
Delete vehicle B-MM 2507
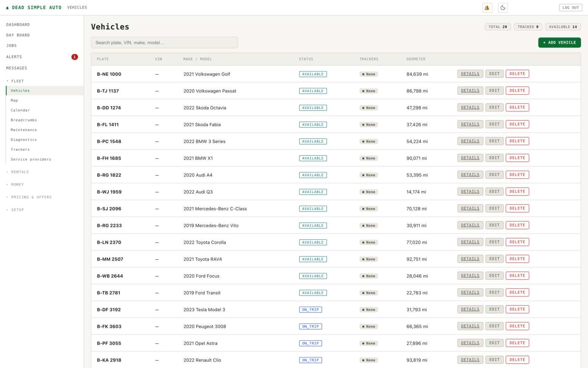click(517, 259)
